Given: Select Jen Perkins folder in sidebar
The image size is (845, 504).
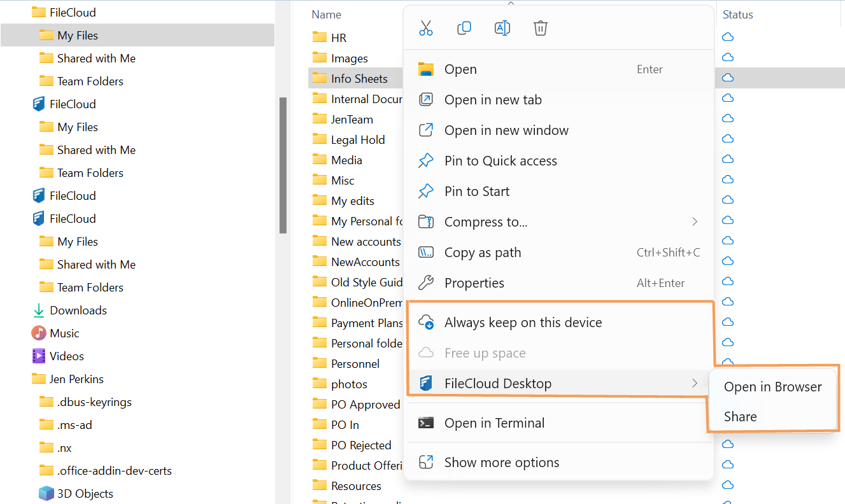Looking at the screenshot, I should [x=76, y=379].
